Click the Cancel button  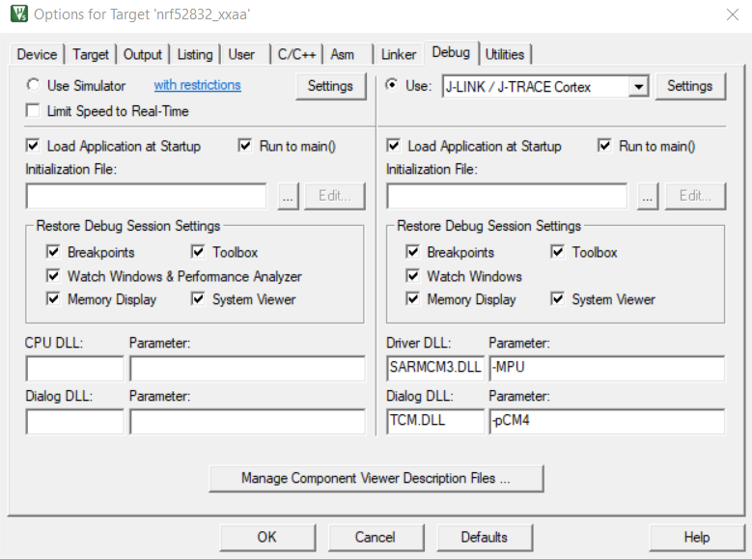coord(376,537)
